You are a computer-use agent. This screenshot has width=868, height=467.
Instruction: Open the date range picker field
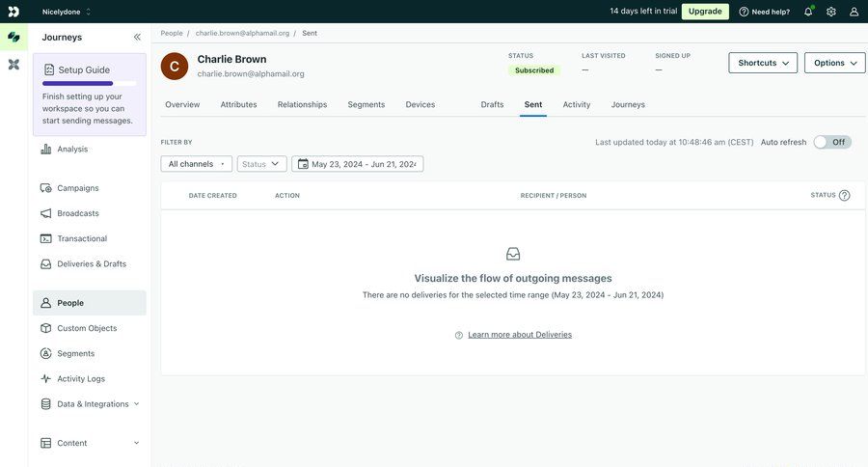(x=358, y=164)
